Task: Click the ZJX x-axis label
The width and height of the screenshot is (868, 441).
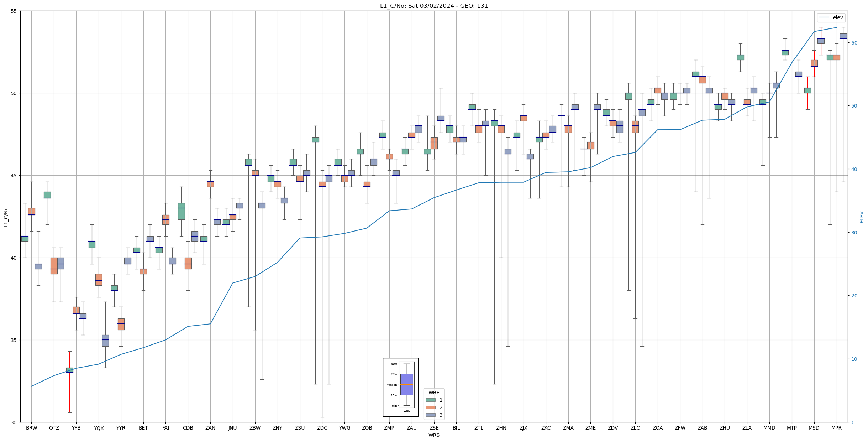Action: [524, 428]
